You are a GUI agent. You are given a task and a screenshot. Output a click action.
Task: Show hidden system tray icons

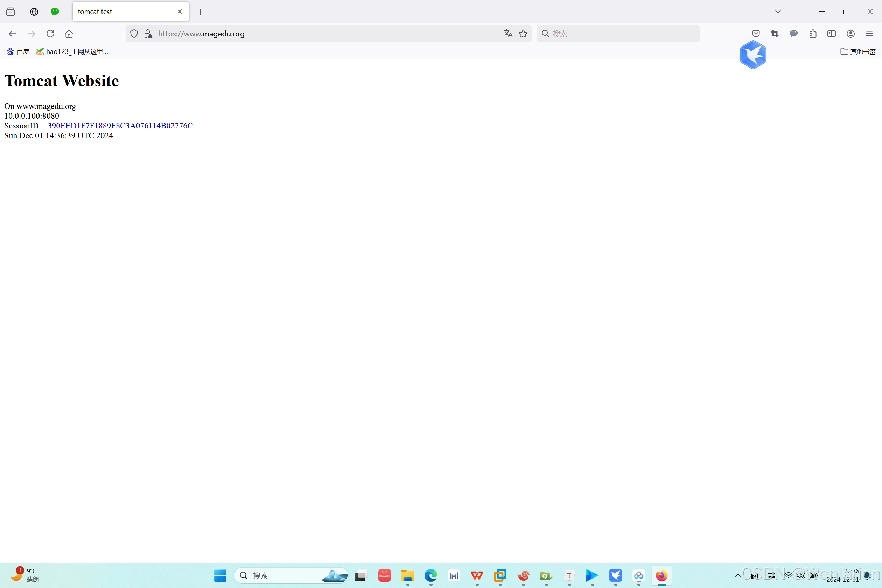738,575
